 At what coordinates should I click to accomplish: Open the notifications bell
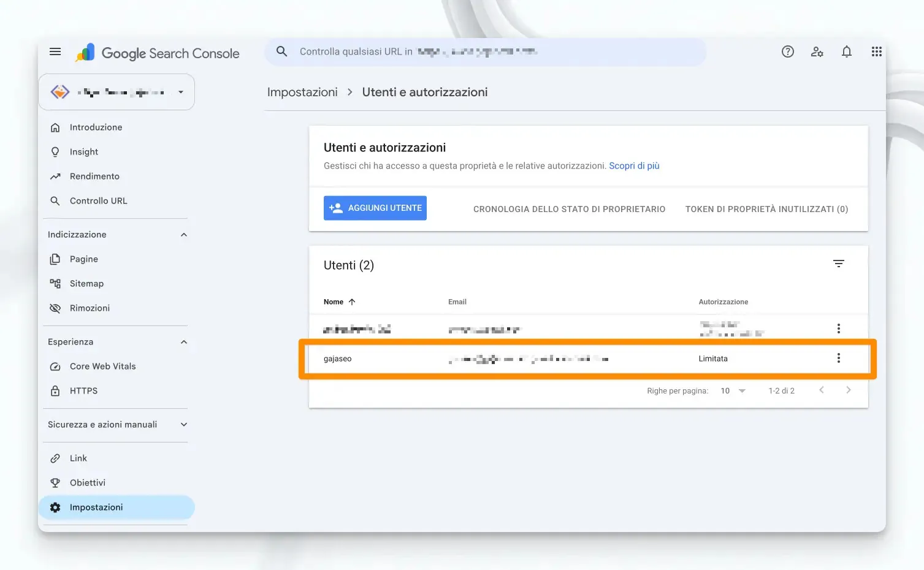(847, 51)
